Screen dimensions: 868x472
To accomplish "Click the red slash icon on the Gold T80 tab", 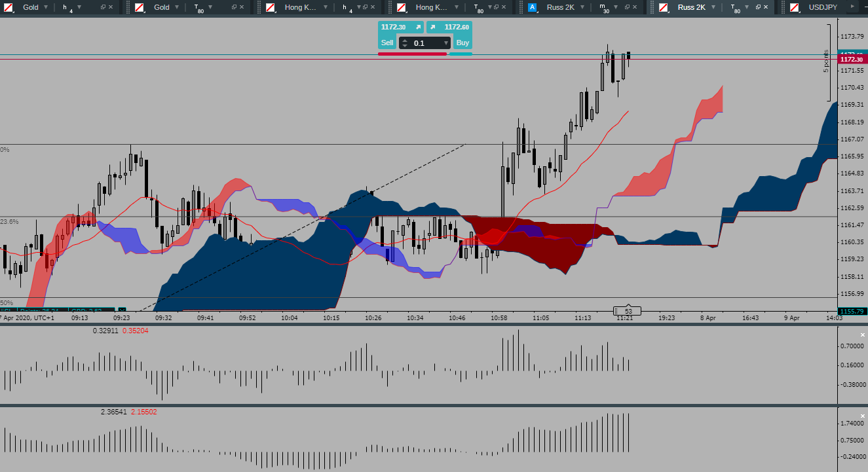I will point(139,7).
